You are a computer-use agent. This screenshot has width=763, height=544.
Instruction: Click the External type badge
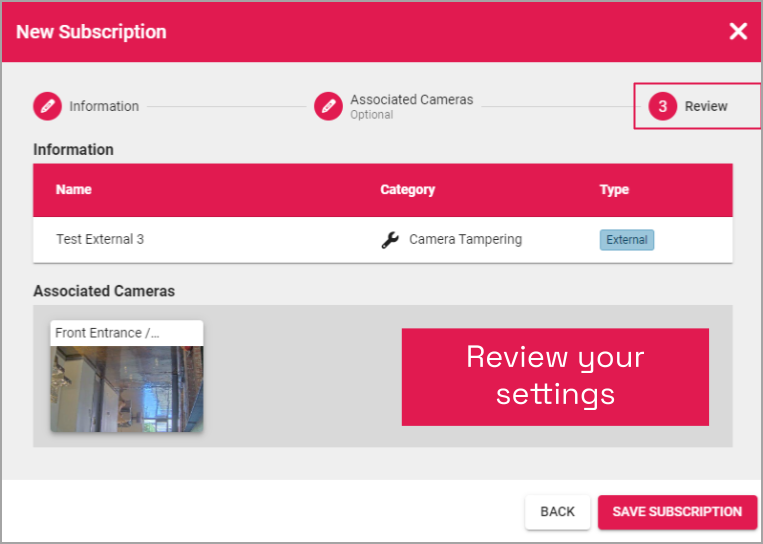pos(626,240)
